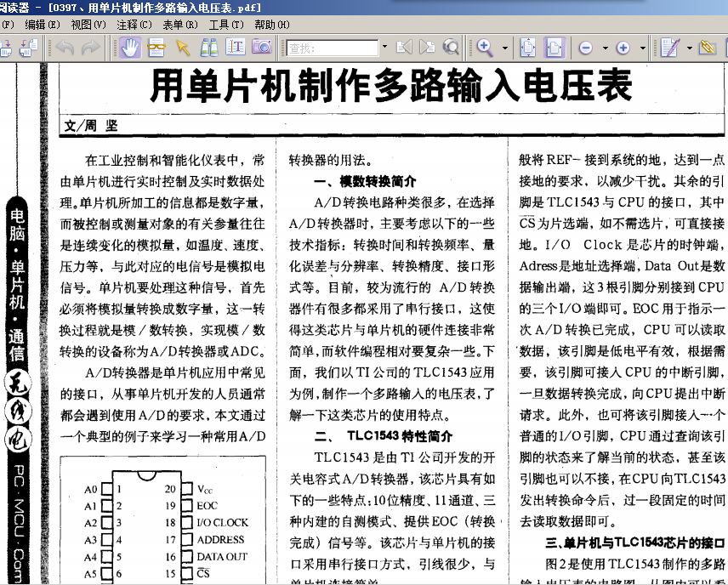Open the 表单(R) menu

180,25
